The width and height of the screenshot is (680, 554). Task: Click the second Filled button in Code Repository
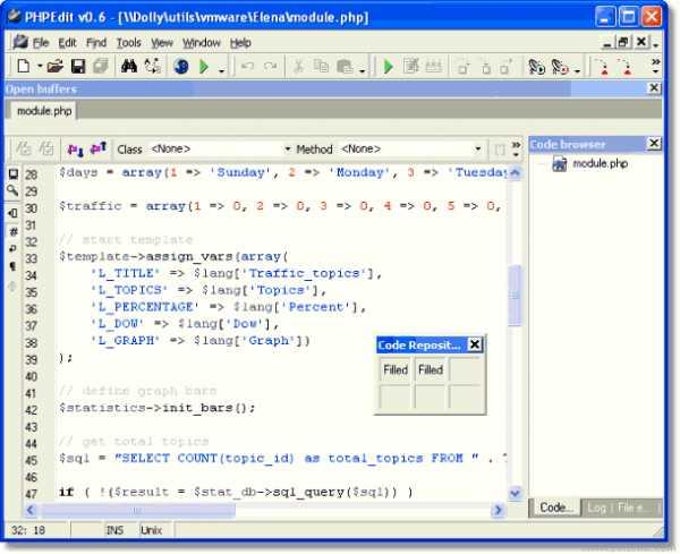(x=430, y=370)
